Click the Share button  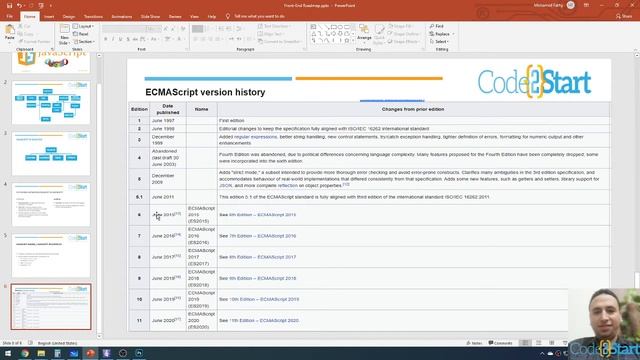624,16
